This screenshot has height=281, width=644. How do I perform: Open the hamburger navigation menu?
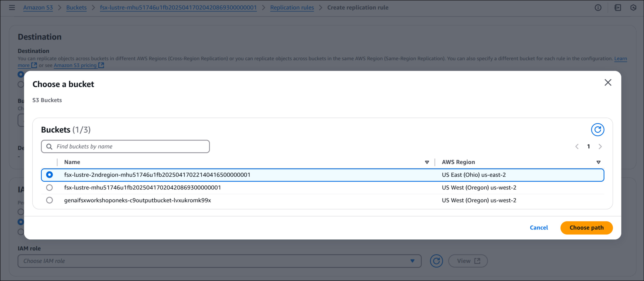(12, 8)
